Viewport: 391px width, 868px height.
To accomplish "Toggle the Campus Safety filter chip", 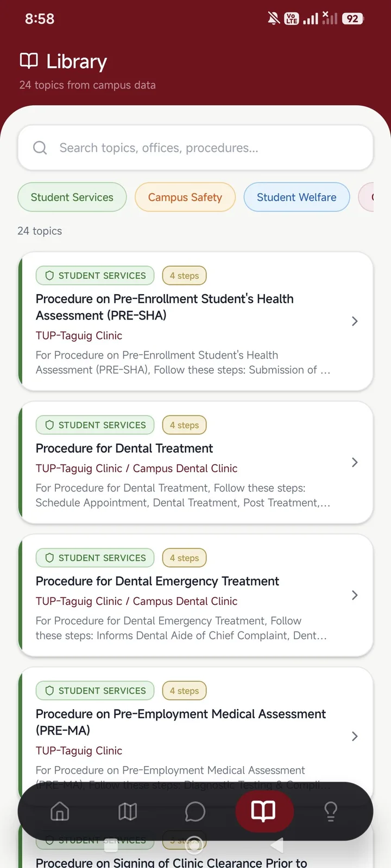I will coord(185,197).
